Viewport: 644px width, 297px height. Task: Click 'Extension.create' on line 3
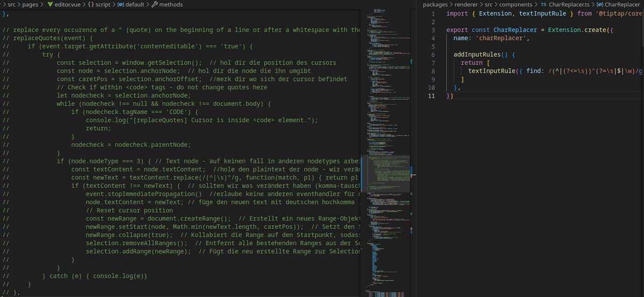[x=577, y=29]
